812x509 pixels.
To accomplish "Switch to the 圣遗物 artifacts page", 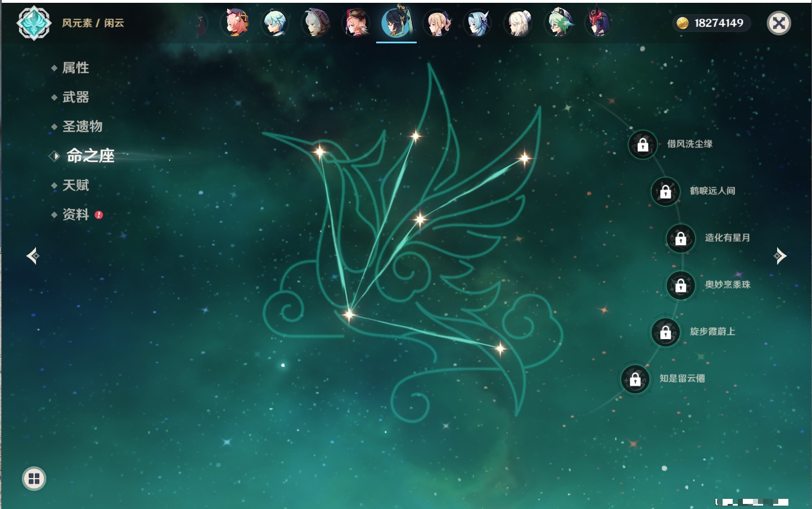I will pyautogui.click(x=82, y=127).
